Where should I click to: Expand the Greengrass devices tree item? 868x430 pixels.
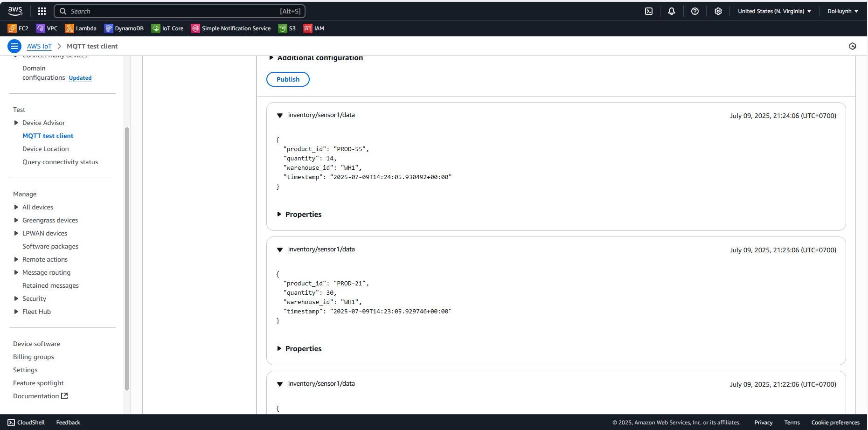[x=16, y=220]
